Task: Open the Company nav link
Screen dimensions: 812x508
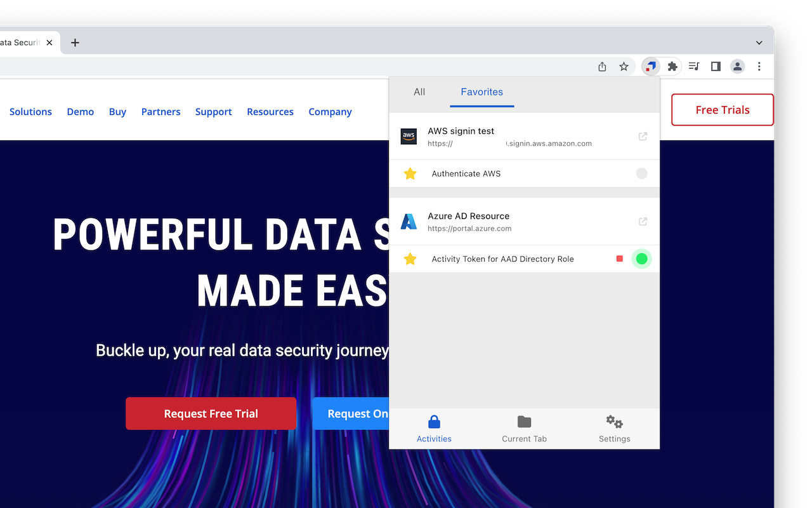Action: 330,112
